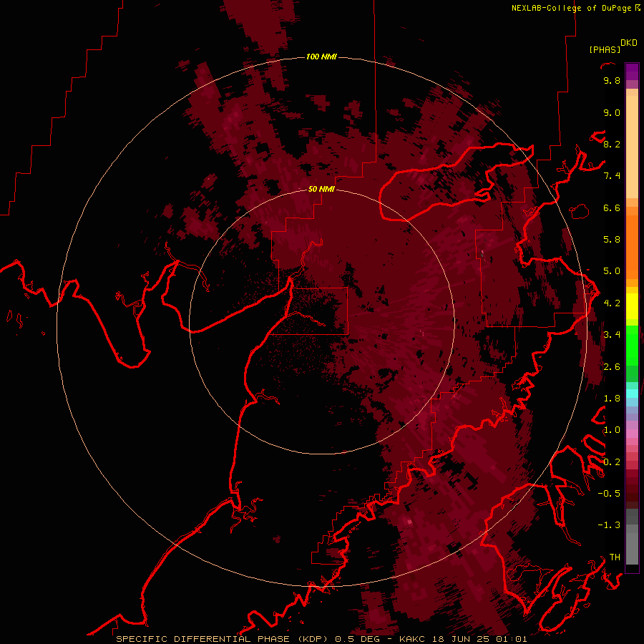This screenshot has width=644, height=644.
Task: Pick the orange segment of the color bar
Action: (632, 247)
